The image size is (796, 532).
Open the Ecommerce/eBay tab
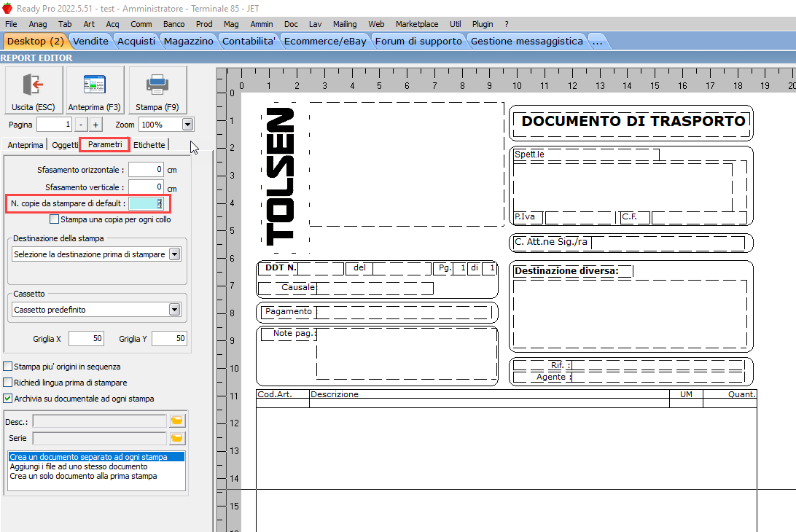point(325,41)
